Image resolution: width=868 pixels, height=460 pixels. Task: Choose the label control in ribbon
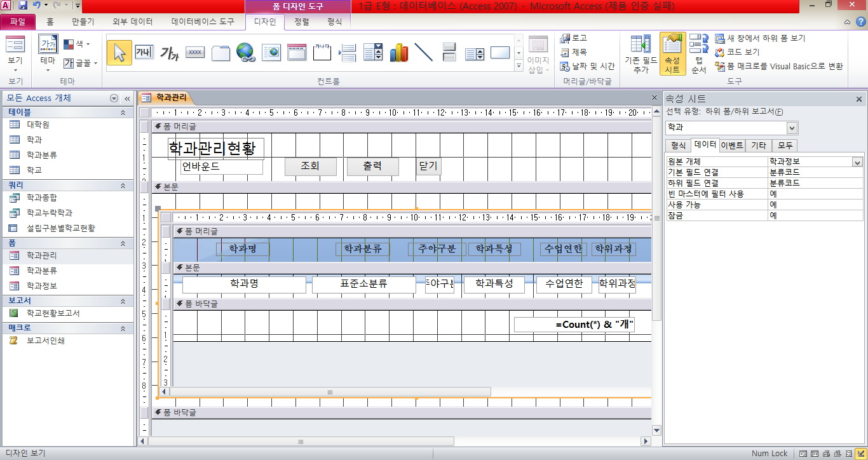click(169, 52)
